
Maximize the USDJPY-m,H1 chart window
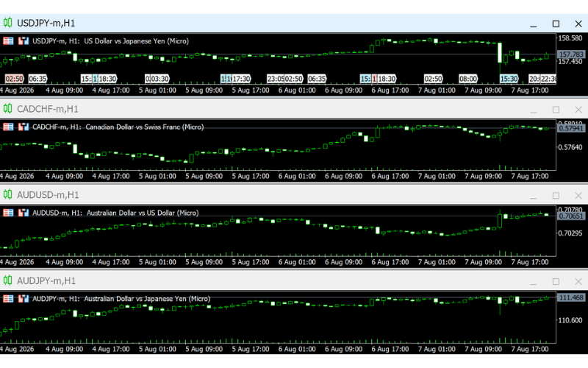(556, 24)
